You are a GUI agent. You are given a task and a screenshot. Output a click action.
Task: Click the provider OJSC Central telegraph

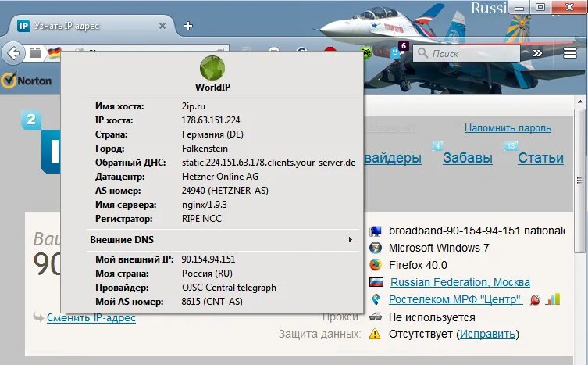(229, 288)
